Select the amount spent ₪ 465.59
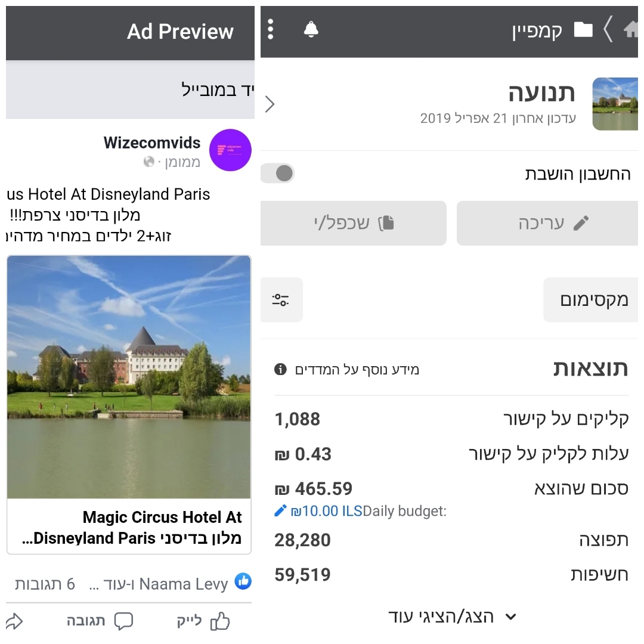The width and height of the screenshot is (644, 644). (314, 489)
